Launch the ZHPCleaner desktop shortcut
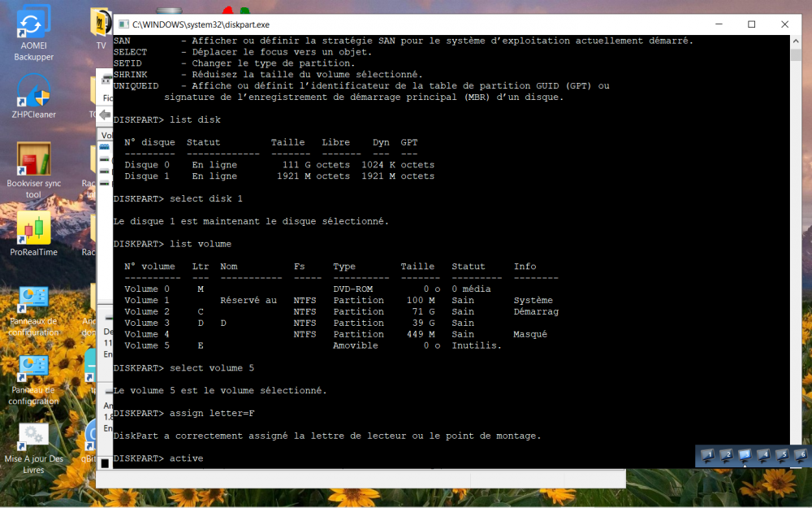 (x=33, y=96)
